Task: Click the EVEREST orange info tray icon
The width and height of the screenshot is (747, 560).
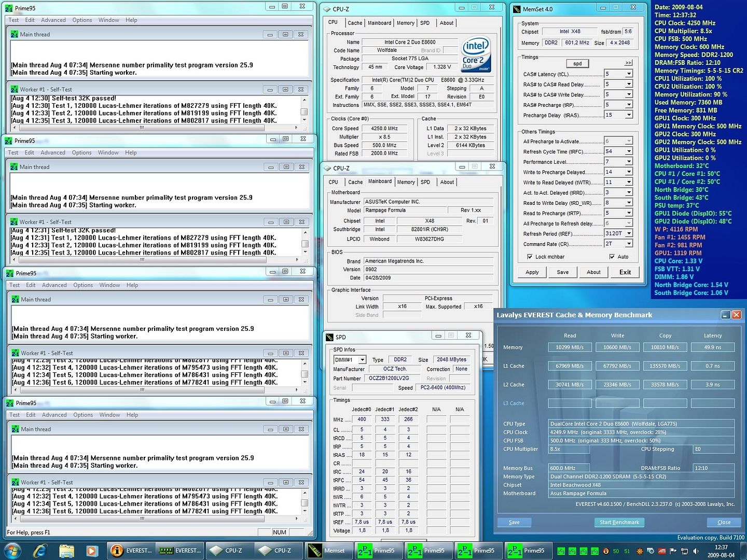Action: [605, 551]
